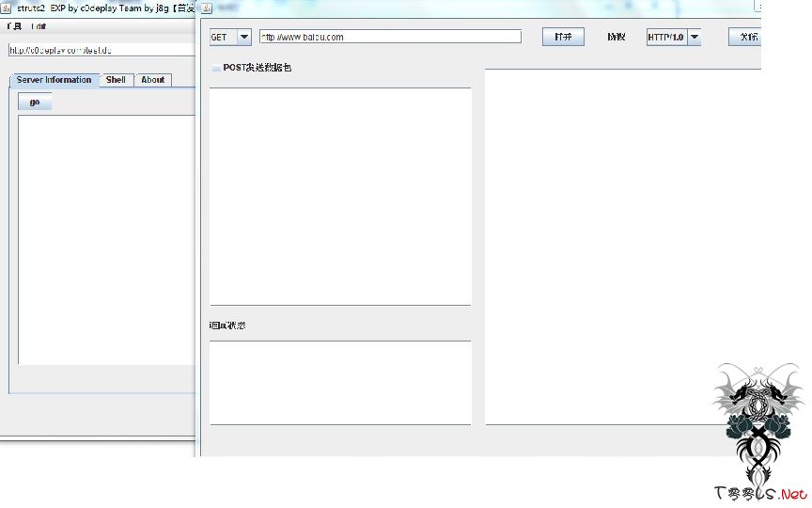Select the Server Information tab in struts2 window
The height and width of the screenshot is (508, 812).
pyautogui.click(x=54, y=80)
